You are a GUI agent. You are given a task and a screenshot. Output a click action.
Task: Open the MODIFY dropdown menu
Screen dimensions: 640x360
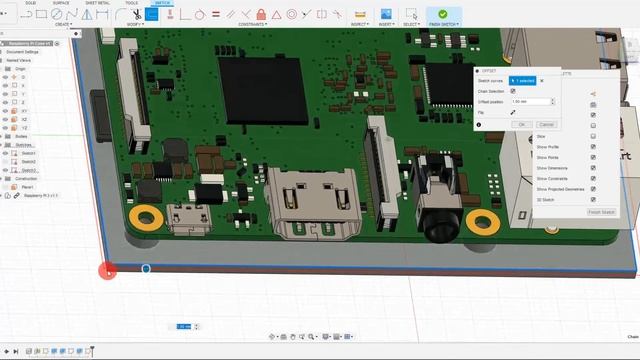coord(135,24)
